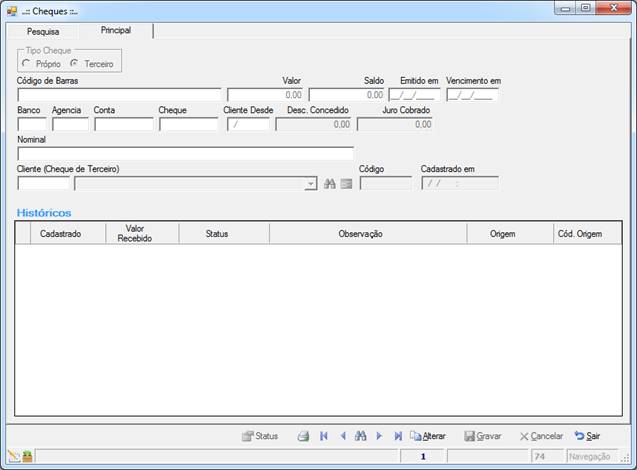The height and width of the screenshot is (470, 637).
Task: Click the printer icon in bottom toolbar
Action: 303,436
